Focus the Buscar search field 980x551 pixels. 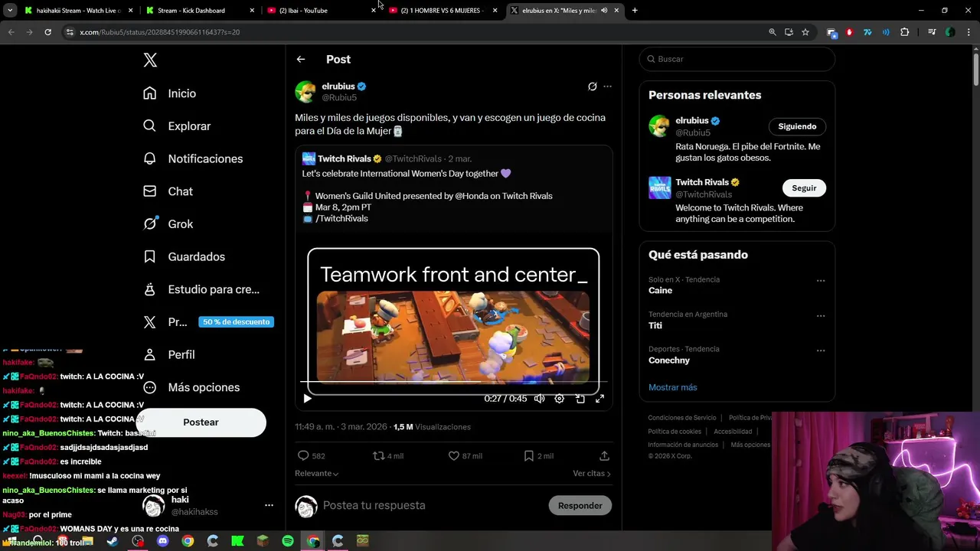[x=737, y=59]
